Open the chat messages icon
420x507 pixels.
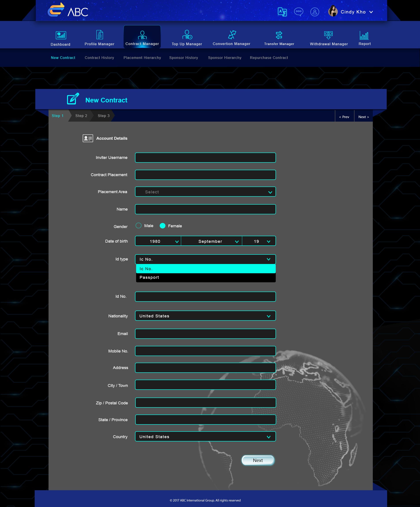pos(298,12)
